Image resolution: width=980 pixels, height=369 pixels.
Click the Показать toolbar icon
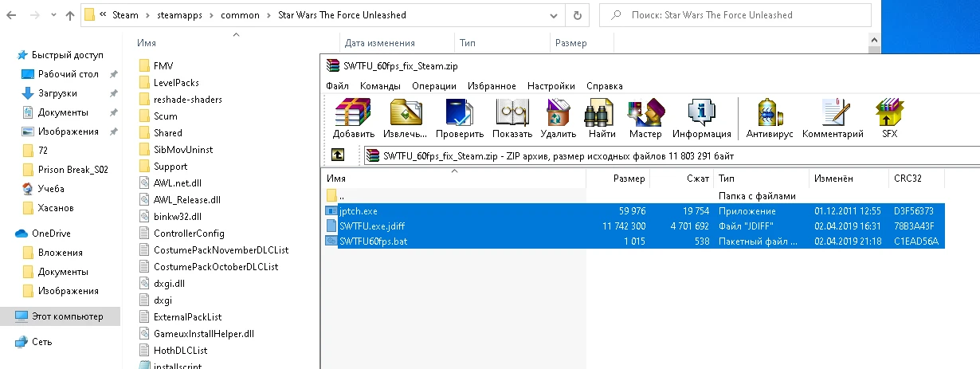tap(512, 120)
